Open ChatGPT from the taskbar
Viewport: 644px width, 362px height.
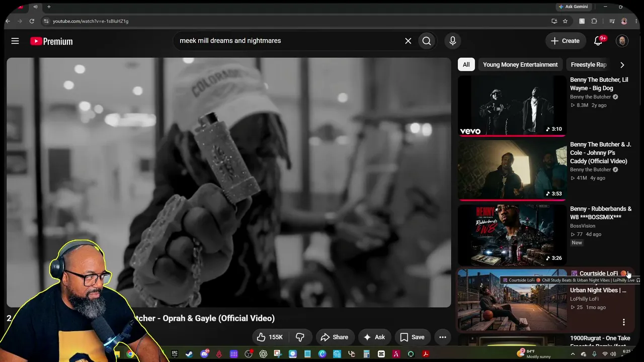click(263, 354)
